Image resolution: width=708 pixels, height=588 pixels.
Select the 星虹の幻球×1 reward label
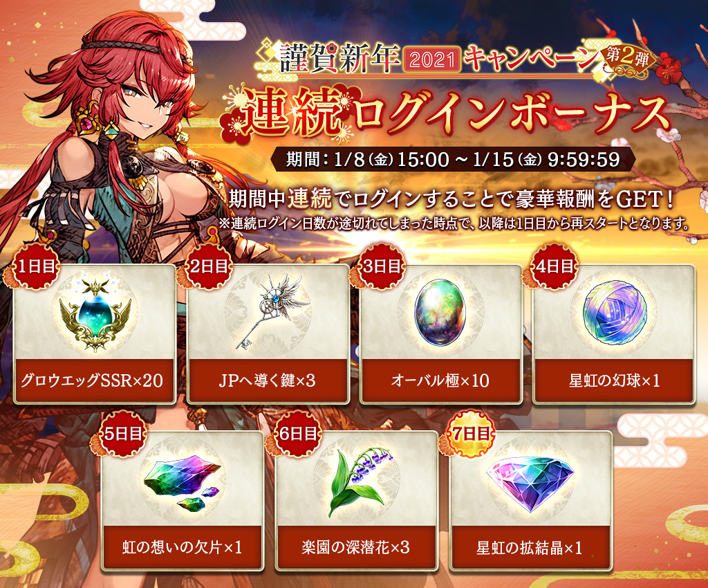614,380
